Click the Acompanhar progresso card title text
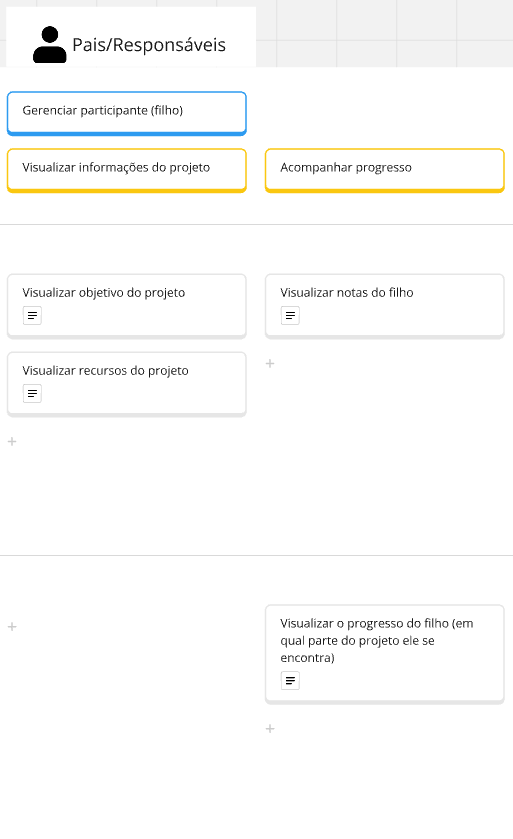Image resolution: width=513 pixels, height=839 pixels. click(346, 167)
